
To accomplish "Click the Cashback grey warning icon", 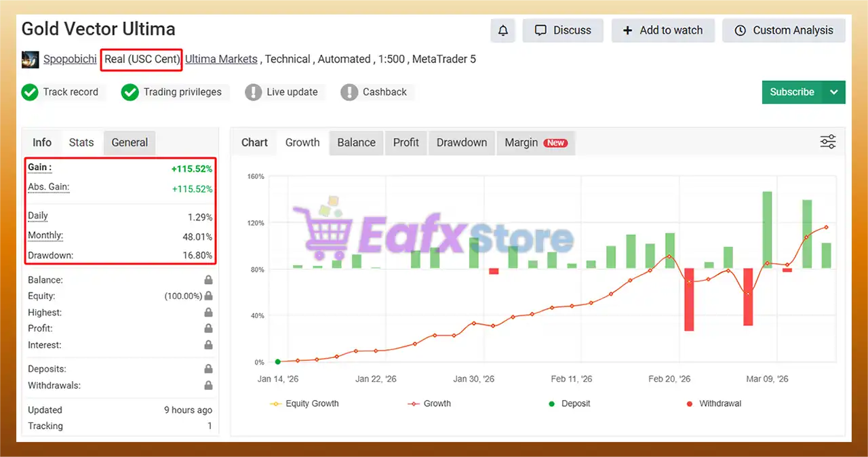I will click(349, 92).
